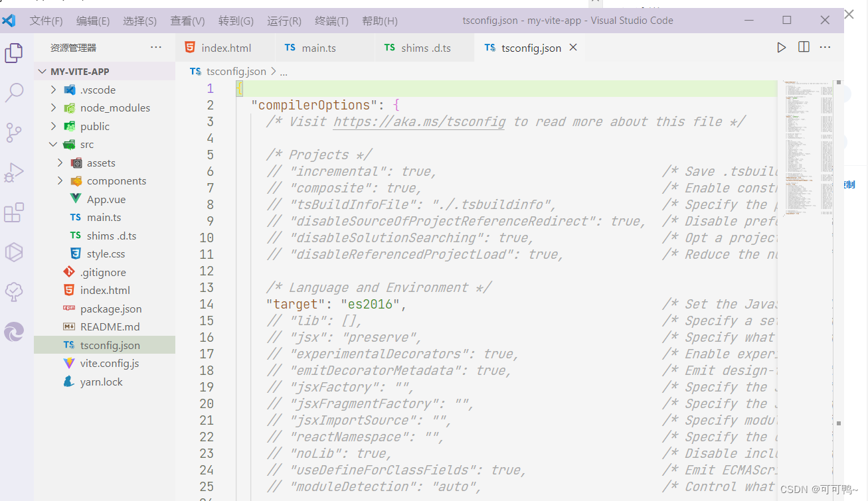Close the tsconfig.json tab
Viewport: 868px width, 501px height.
[x=573, y=47]
